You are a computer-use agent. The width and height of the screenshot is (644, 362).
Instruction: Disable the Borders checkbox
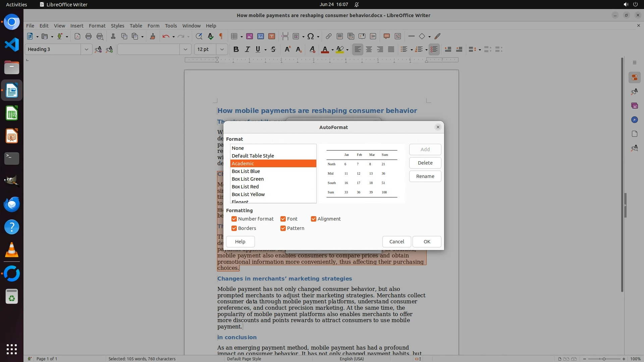click(234, 228)
